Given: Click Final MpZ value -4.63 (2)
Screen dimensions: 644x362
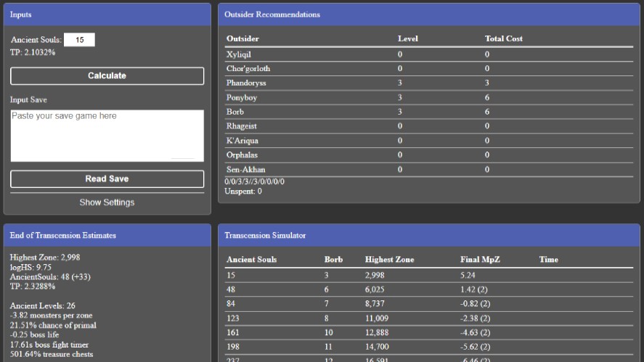Looking at the screenshot, I should [x=475, y=332].
